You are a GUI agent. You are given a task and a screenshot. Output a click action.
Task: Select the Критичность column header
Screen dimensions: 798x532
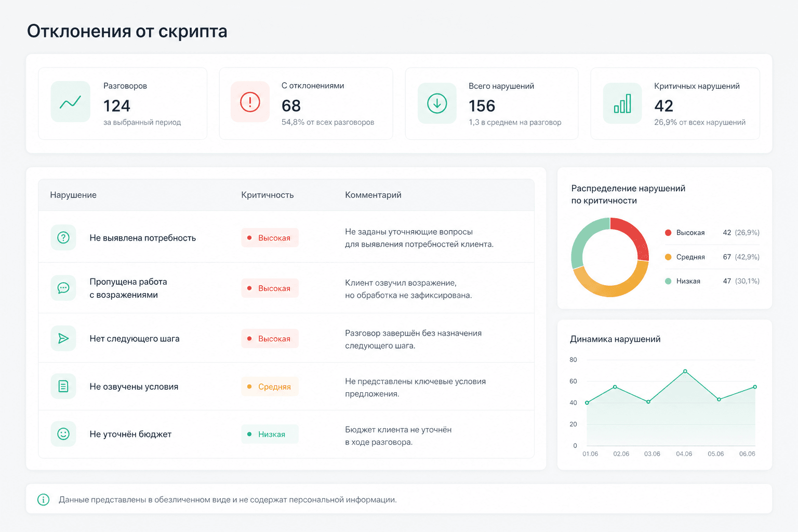[268, 195]
